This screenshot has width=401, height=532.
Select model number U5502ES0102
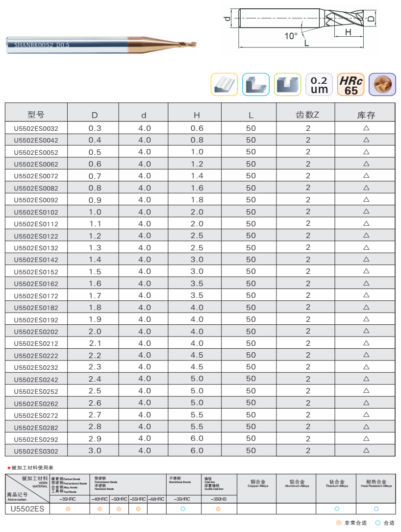36,212
